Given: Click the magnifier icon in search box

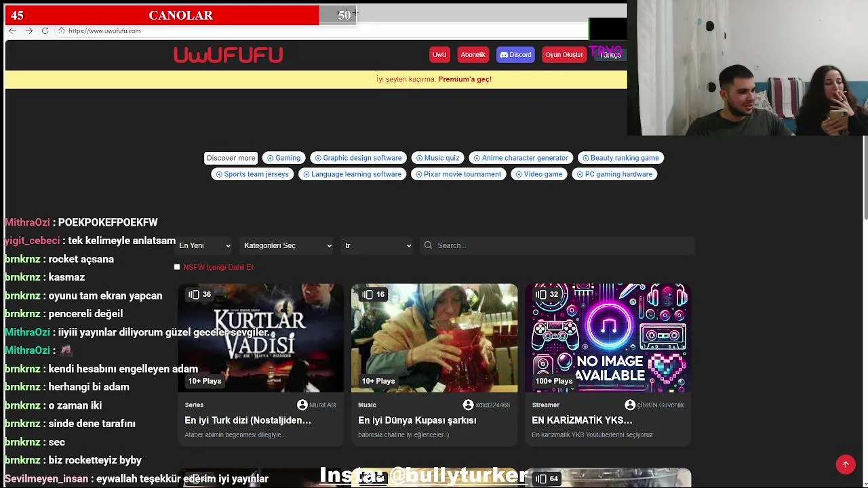Looking at the screenshot, I should click(x=428, y=245).
